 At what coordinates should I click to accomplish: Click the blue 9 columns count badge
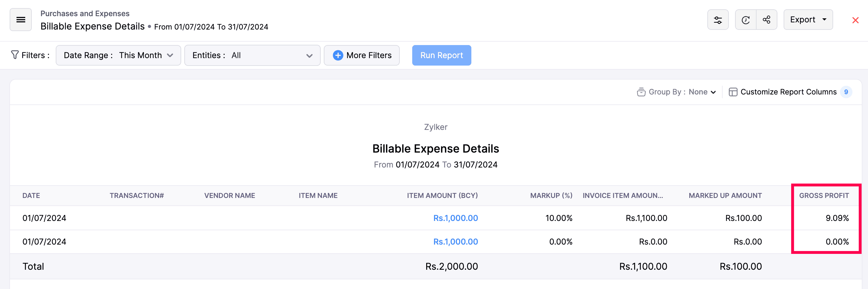point(846,91)
